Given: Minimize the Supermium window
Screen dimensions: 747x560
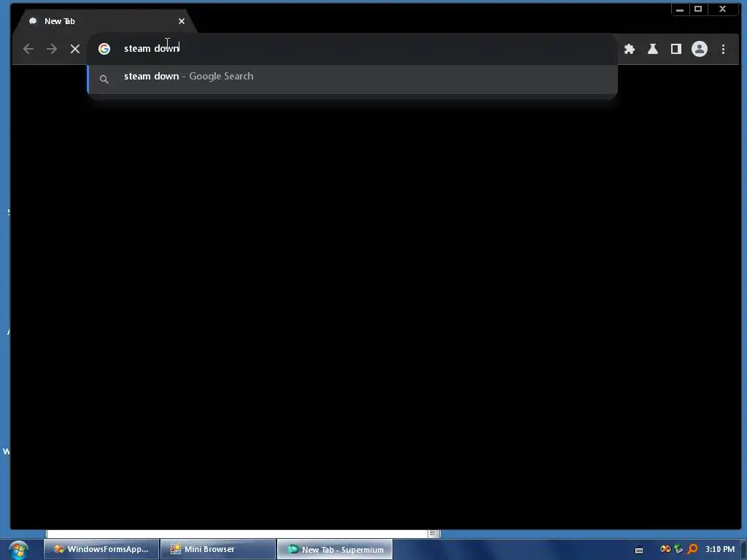Looking at the screenshot, I should (x=680, y=9).
